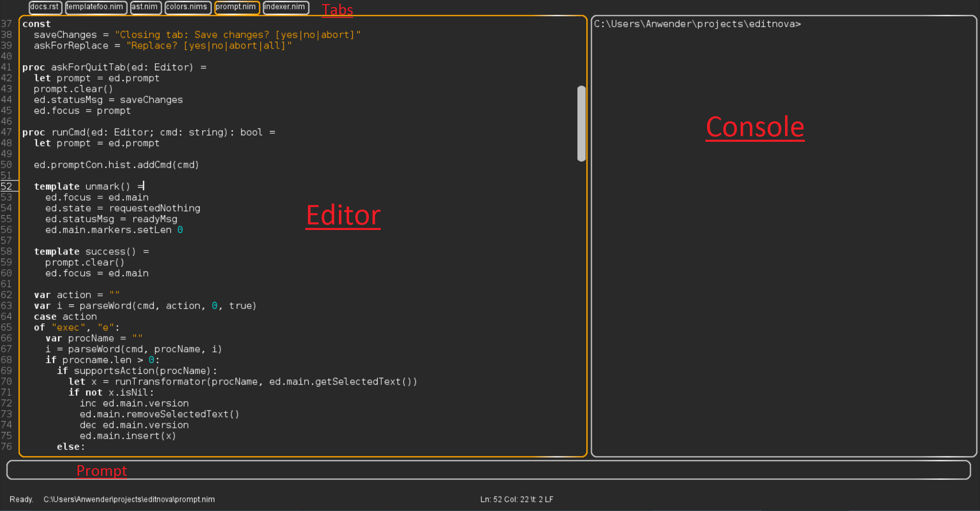The image size is (980, 511).
Task: Click the 'Ready.' status message
Action: [x=21, y=500]
